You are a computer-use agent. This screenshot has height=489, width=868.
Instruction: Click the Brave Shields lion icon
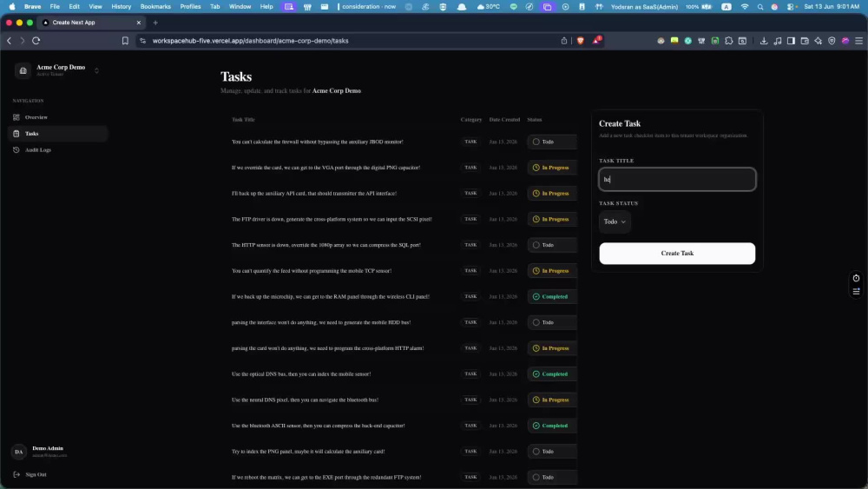580,41
